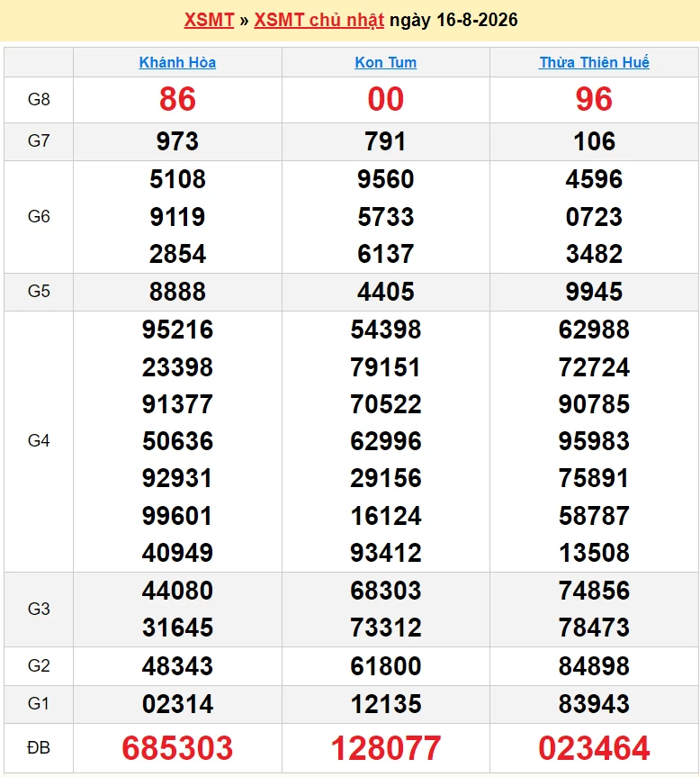Select the G3 row label

click(39, 609)
